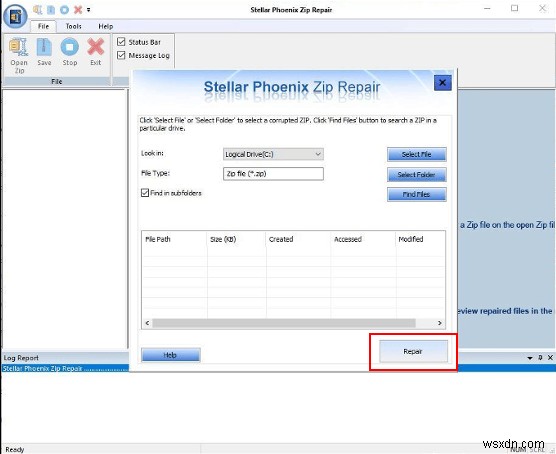
Task: Open Log Report panel options arrow
Action: coord(530,358)
